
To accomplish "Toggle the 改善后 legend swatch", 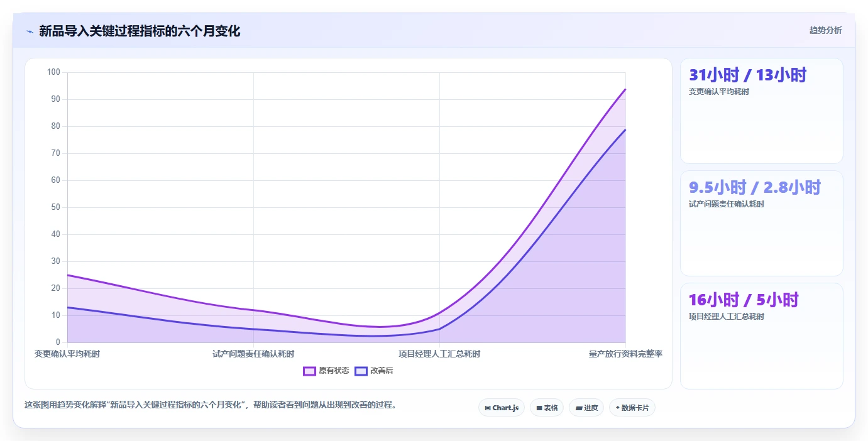I will point(361,371).
